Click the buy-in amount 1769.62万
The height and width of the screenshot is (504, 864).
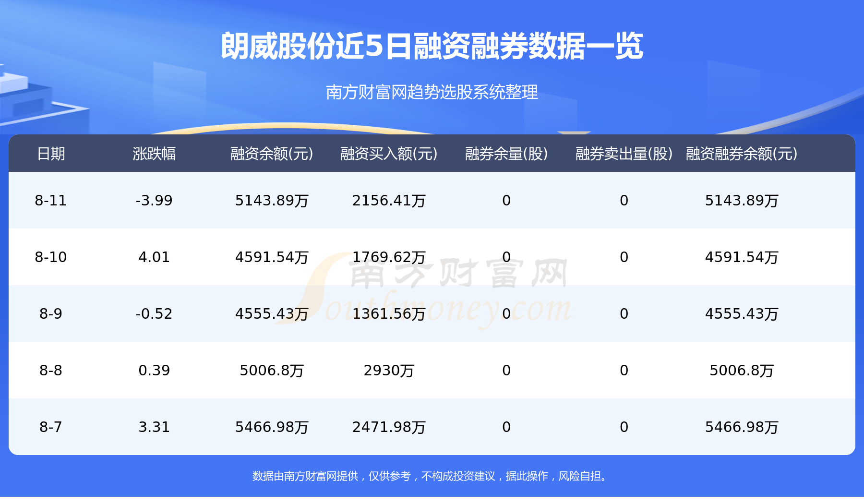(389, 257)
